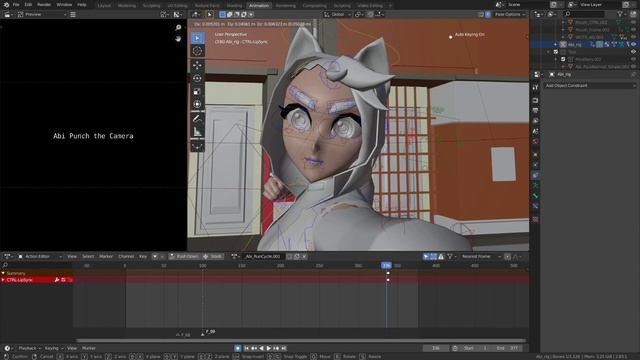Open the Window menu
The image size is (640, 360).
click(x=64, y=5)
